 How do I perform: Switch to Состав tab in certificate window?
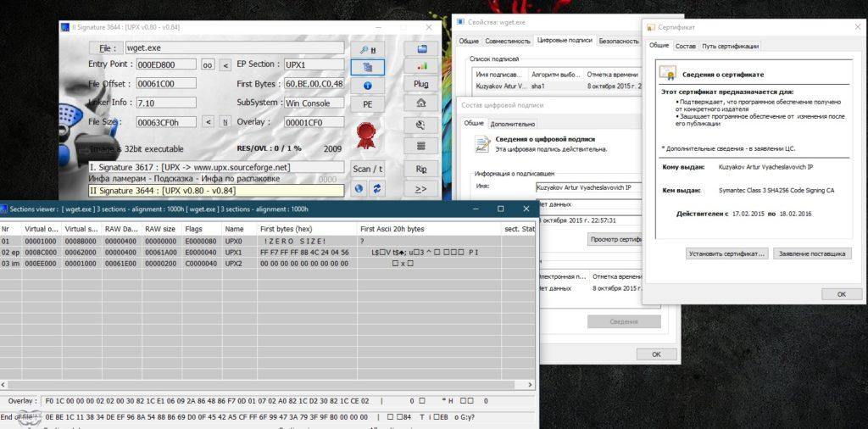click(x=685, y=46)
